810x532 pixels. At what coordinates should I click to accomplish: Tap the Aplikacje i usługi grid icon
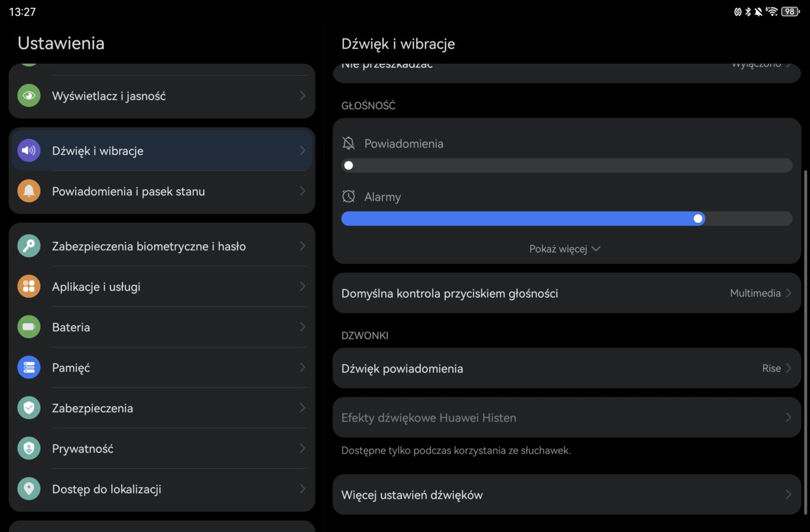29,287
